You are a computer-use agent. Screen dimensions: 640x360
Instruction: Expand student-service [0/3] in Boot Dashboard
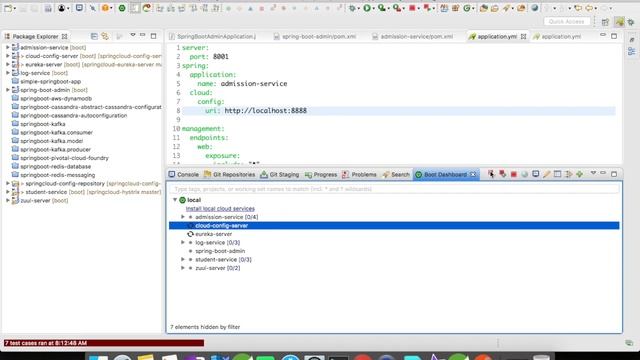pyautogui.click(x=183, y=260)
